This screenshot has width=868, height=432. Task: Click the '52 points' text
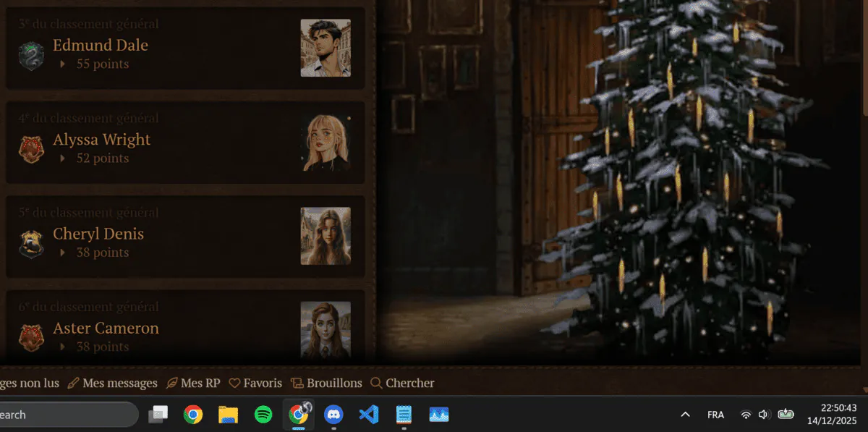point(103,158)
